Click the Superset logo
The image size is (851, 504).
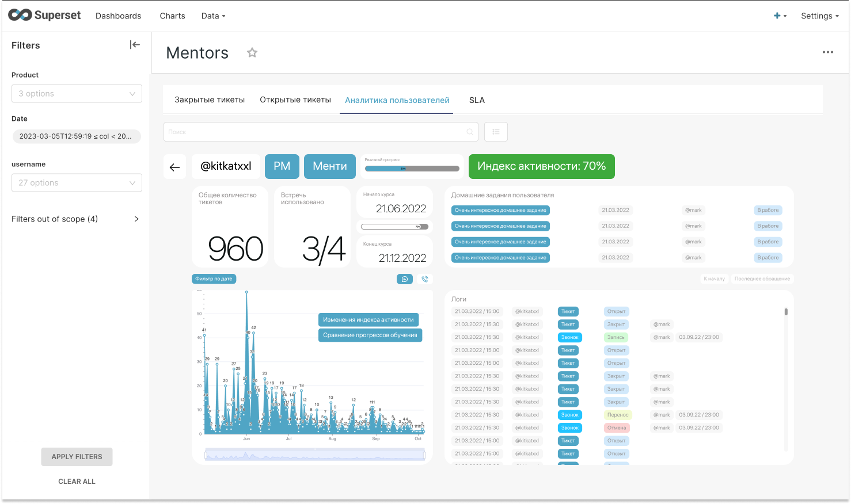pyautogui.click(x=44, y=16)
